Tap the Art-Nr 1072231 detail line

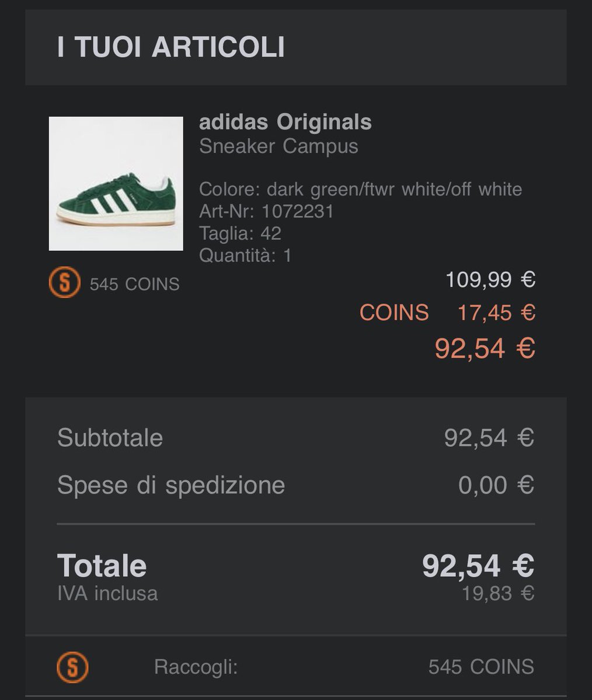tap(266, 211)
